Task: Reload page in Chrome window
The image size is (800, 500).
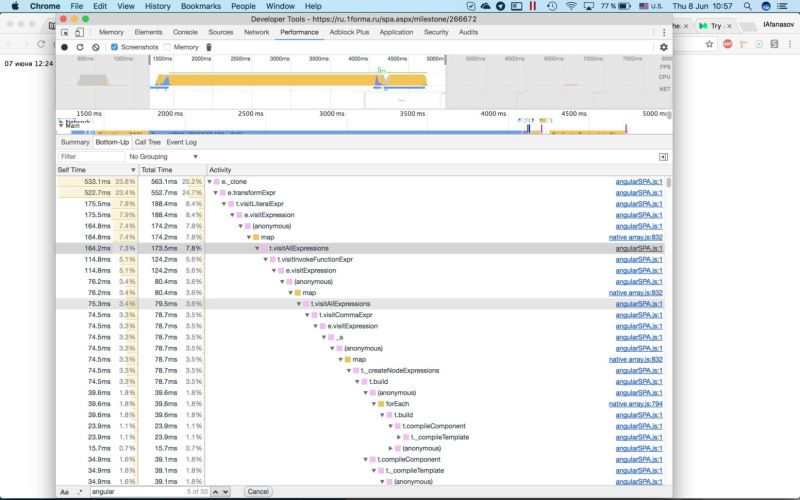Action: coord(41,44)
